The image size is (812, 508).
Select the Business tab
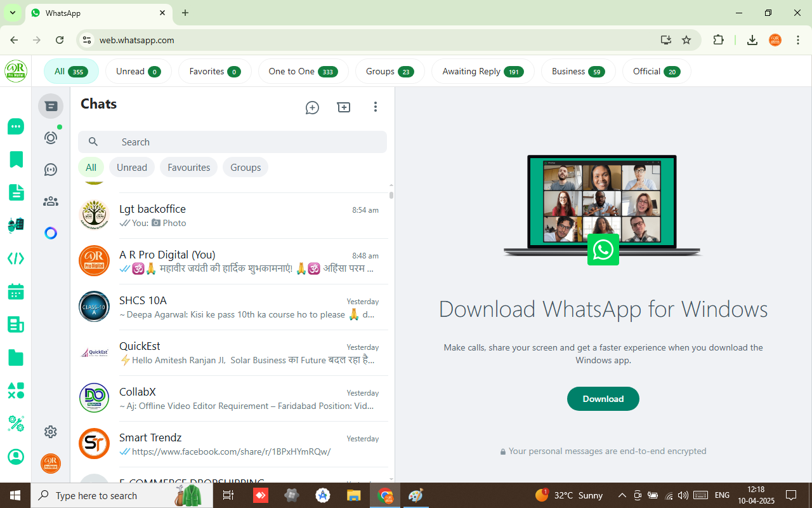(578, 72)
